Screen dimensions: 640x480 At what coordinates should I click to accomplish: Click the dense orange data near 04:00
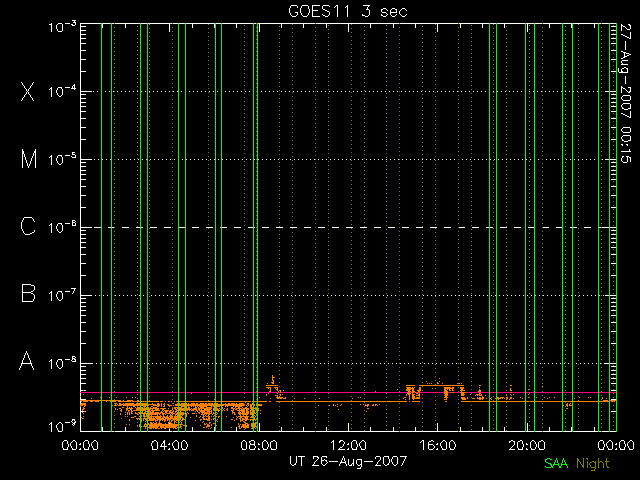coord(163,416)
